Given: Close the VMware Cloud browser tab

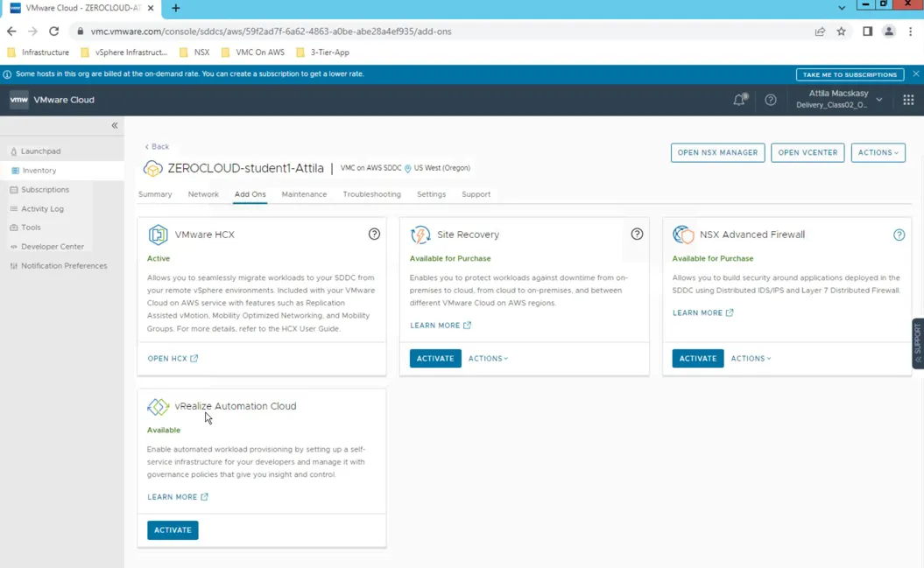Looking at the screenshot, I should pyautogui.click(x=151, y=8).
